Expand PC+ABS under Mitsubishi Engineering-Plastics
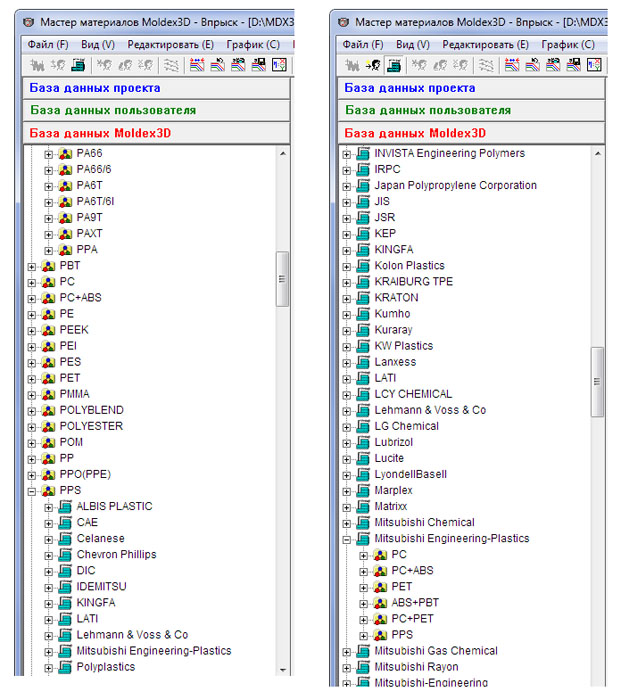The image size is (621, 700). tap(363, 572)
